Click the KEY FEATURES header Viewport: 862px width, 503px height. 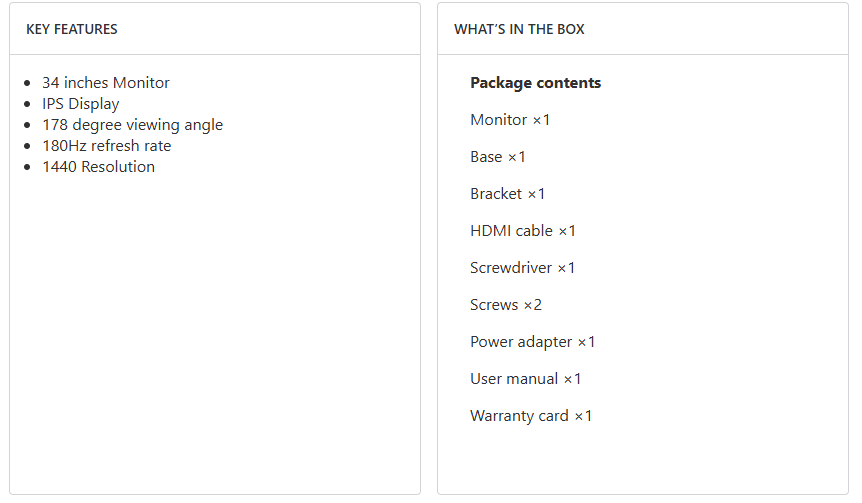click(72, 29)
